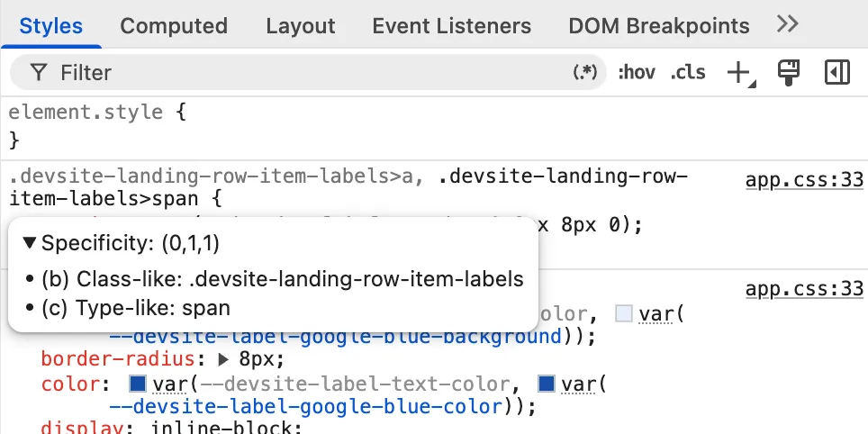Viewport: 868px width, 434px height.
Task: Toggle computed styles sidebar icon
Action: pos(837,73)
